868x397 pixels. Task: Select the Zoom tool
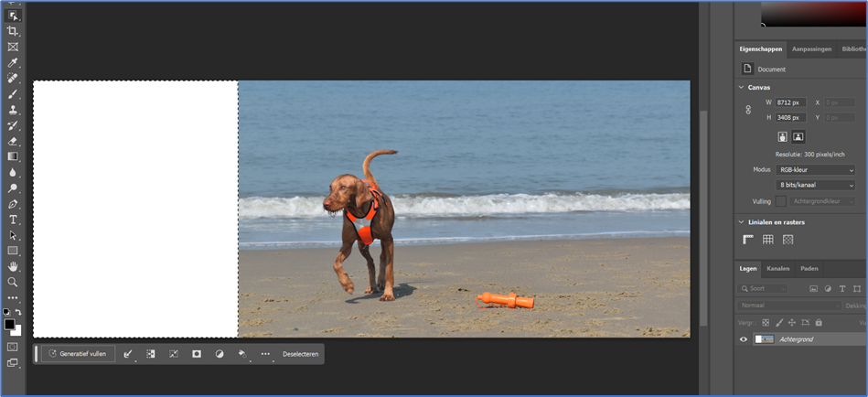(x=12, y=282)
